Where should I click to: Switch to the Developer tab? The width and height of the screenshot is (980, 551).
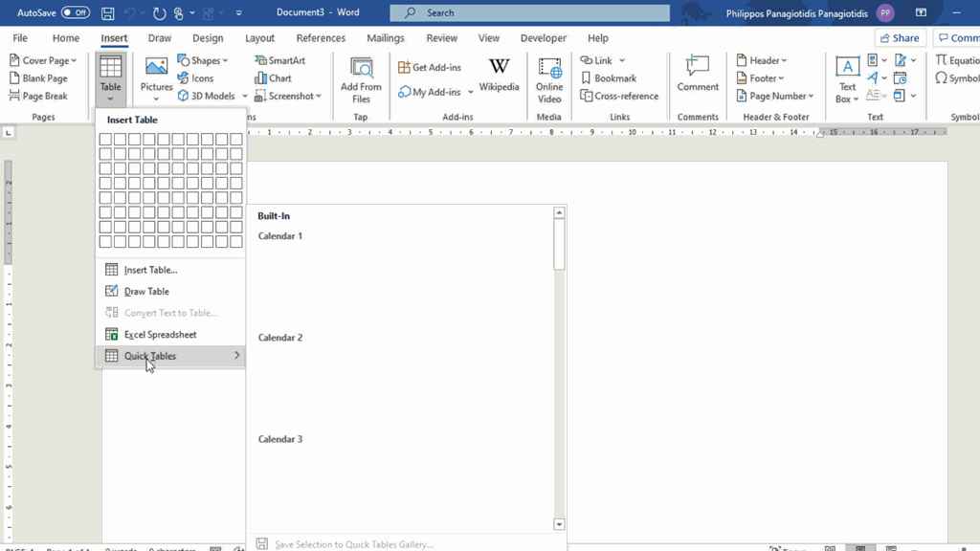pos(544,38)
